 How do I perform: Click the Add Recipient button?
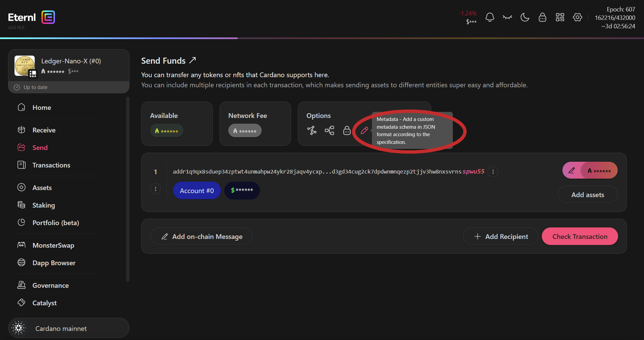click(x=500, y=237)
